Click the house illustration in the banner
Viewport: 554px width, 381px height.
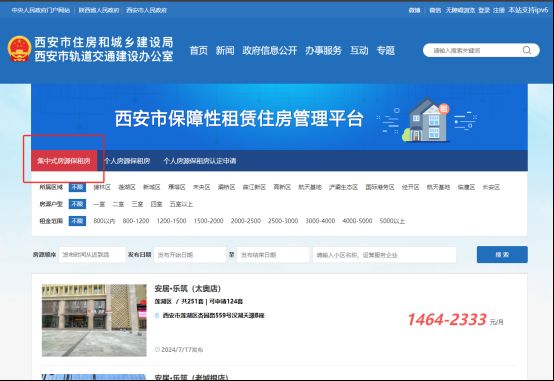[x=426, y=120]
